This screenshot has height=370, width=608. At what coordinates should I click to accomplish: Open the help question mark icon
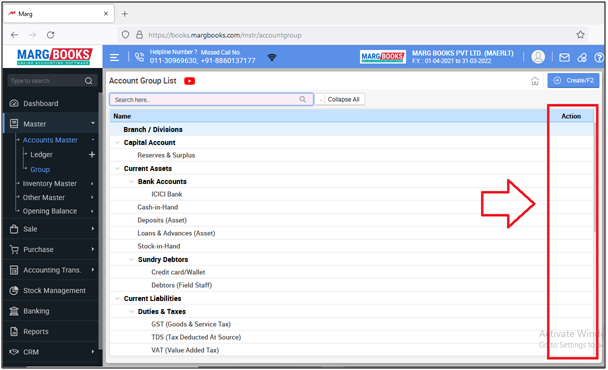(x=599, y=57)
